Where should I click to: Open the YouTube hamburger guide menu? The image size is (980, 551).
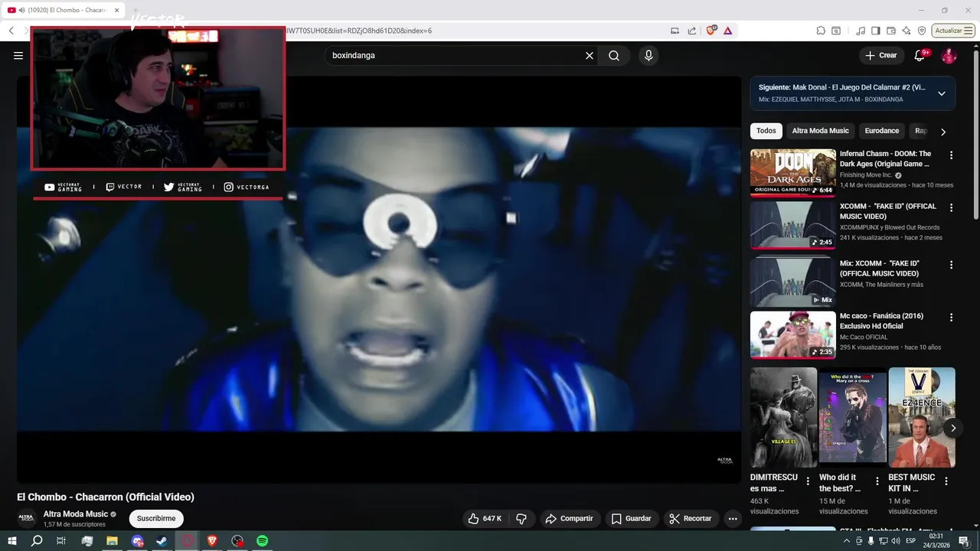tap(18, 56)
